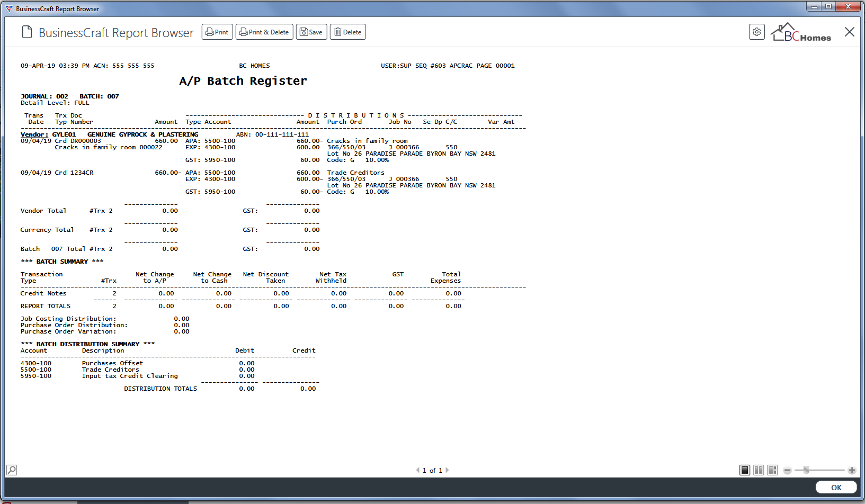
Task: Delete the report with the Delete button
Action: coord(348,32)
